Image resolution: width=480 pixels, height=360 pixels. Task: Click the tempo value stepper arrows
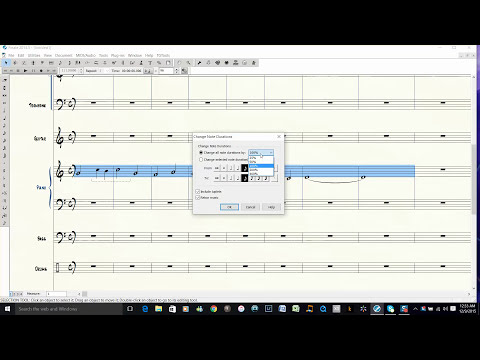coord(177,71)
